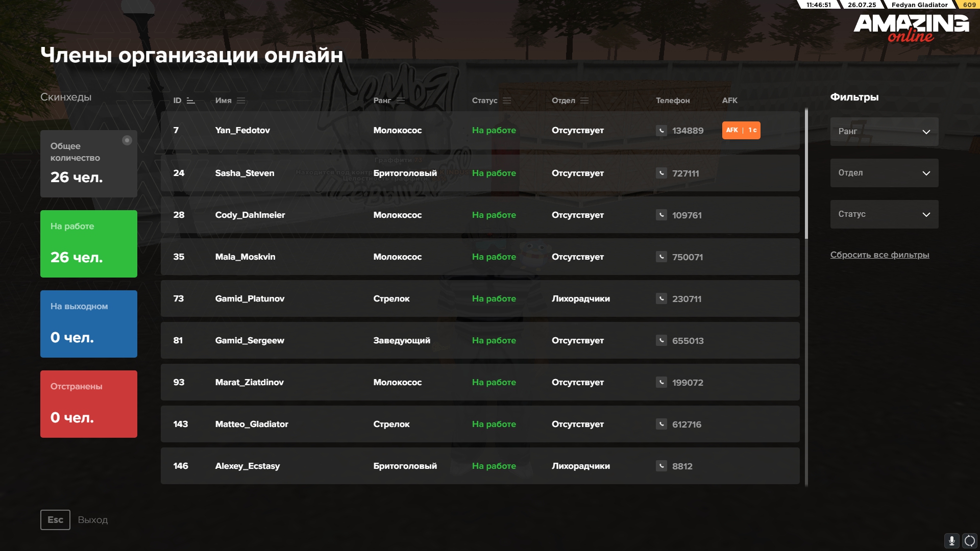
Task: Click the phone icon for Gamid_Platunov
Action: 661,299
